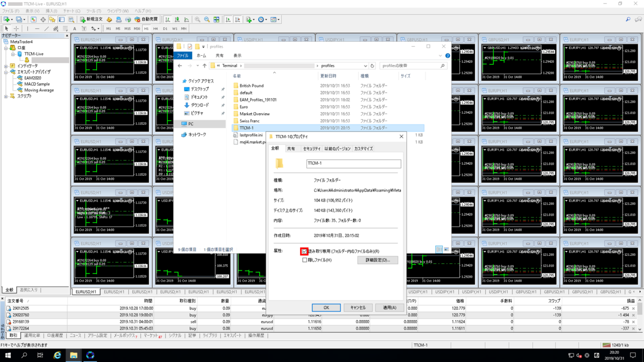Open File Explorer from the taskbar
Image resolution: width=644 pixels, height=362 pixels.
[74, 355]
